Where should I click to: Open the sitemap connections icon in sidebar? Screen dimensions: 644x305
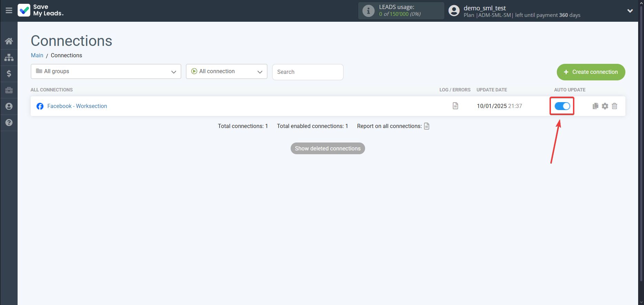coord(9,57)
